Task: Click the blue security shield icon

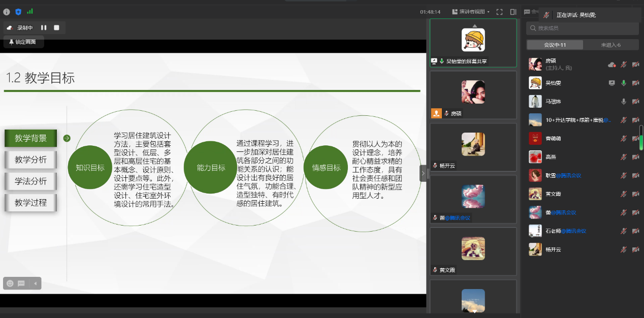Action: coord(18,12)
